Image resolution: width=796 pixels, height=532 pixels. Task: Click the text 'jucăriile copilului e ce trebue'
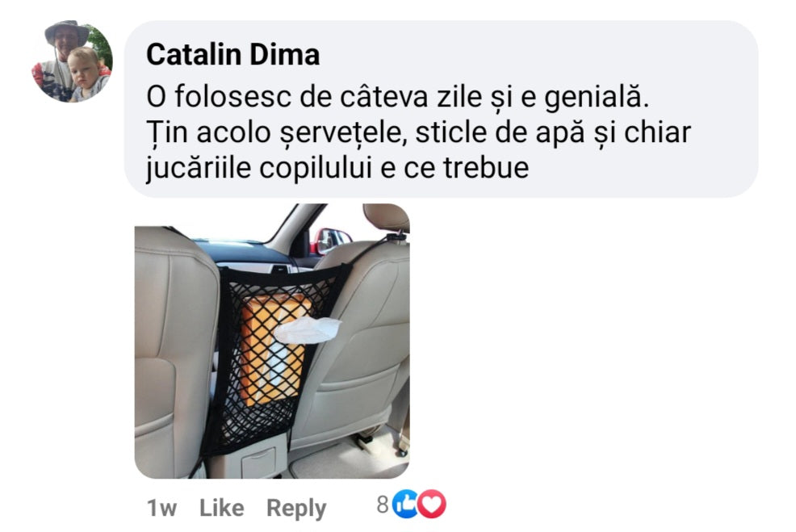(x=337, y=169)
